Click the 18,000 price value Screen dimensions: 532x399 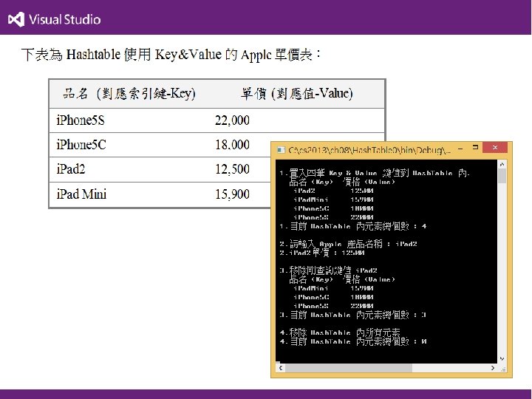[232, 145]
